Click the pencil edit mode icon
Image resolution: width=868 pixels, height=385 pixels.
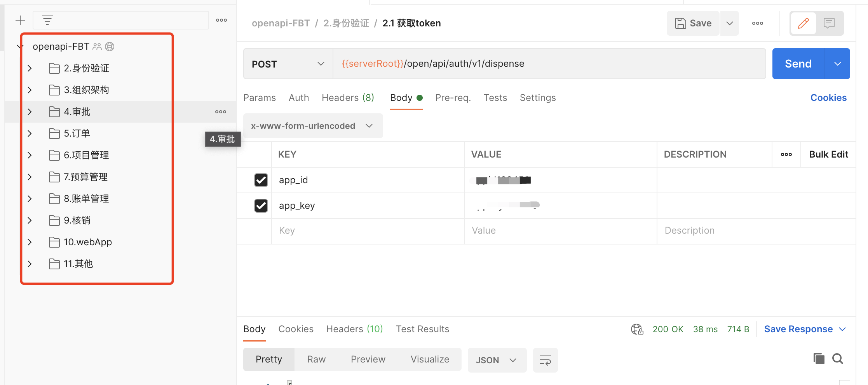(x=803, y=23)
